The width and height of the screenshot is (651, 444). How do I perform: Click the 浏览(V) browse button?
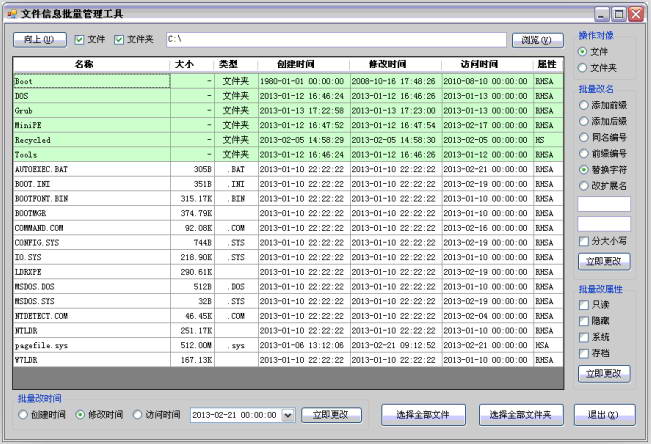537,40
